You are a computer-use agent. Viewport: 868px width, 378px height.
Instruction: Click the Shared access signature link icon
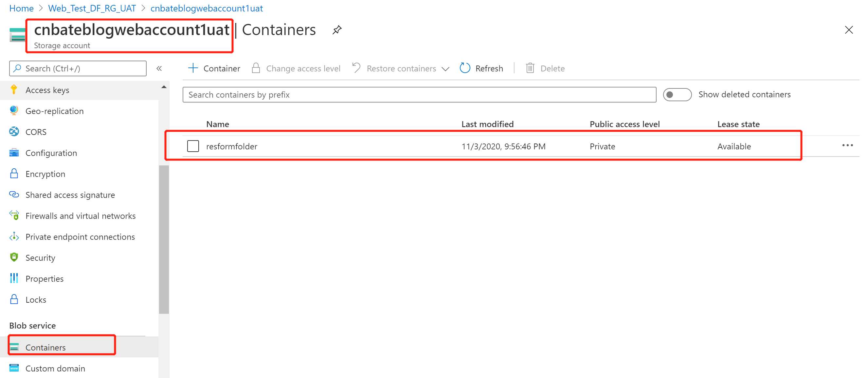tap(14, 195)
